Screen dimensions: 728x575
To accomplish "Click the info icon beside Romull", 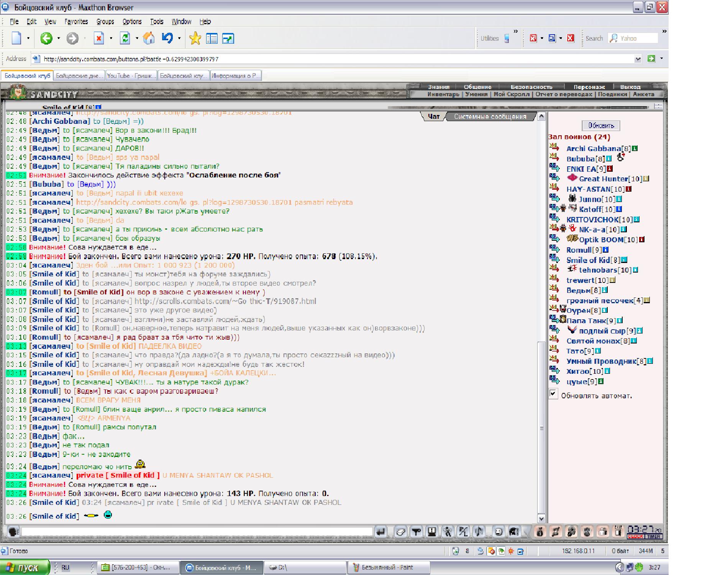I will pyautogui.click(x=606, y=250).
